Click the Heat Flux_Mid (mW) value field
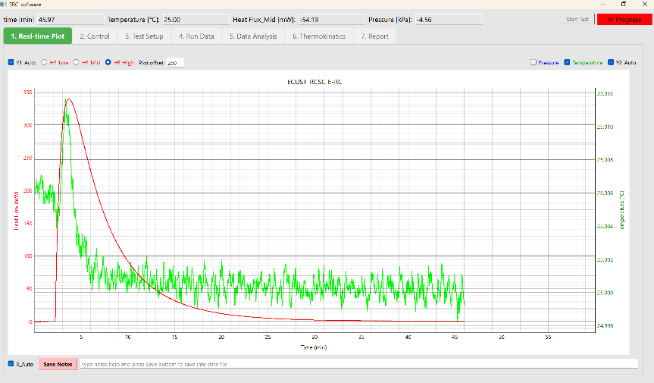 pyautogui.click(x=331, y=20)
